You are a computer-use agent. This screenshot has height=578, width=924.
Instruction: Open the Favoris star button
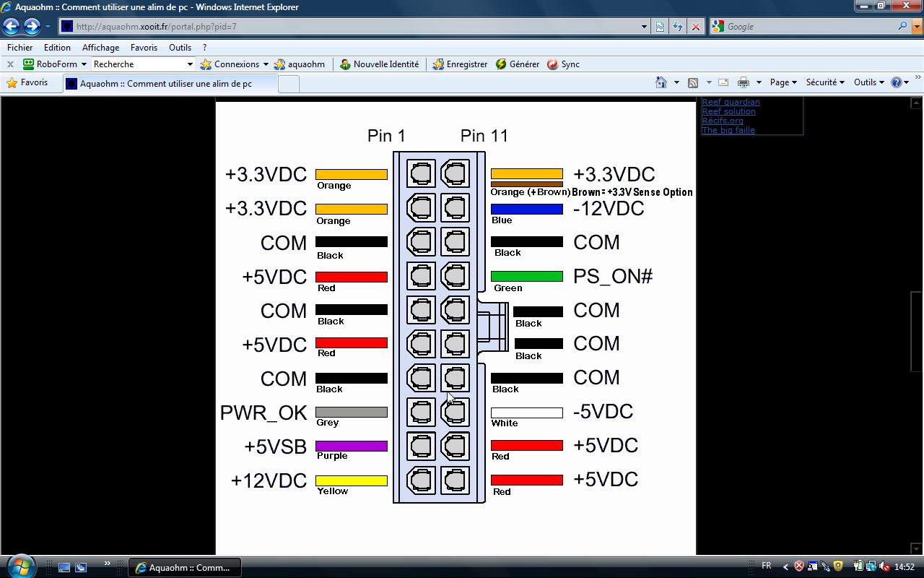point(27,83)
